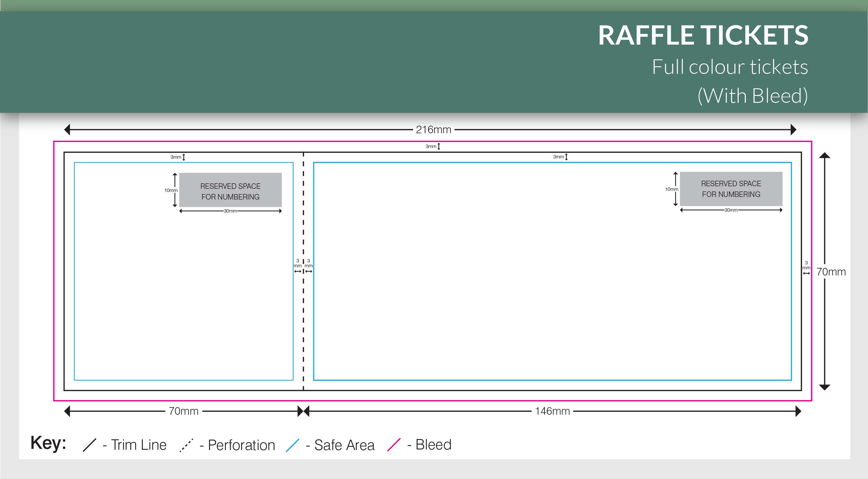Click the RAFFLE TICKETS heading
This screenshot has width=868, height=479.
703,35
